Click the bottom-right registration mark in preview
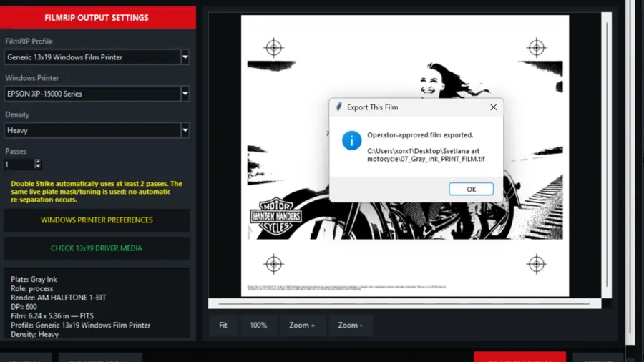Screen dimensions: 644x362 click(537, 264)
